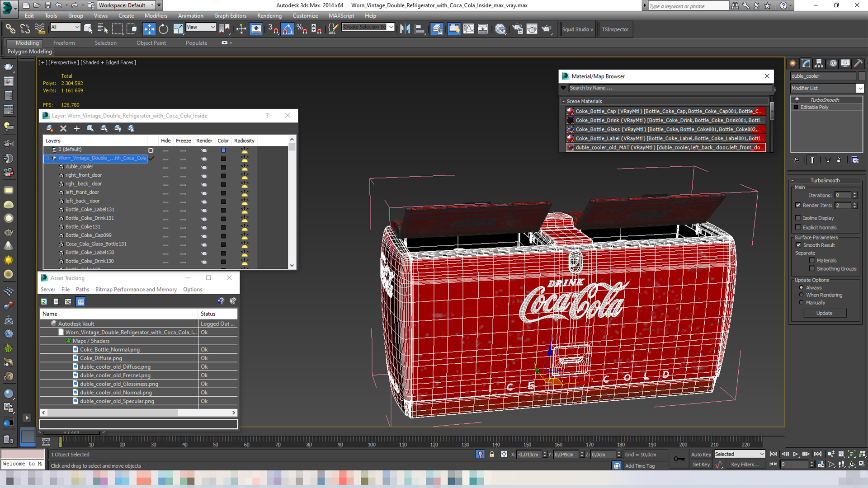Toggle Angle Snap in main toolbar
Viewport: 868px width, 488px height.
click(x=288, y=29)
